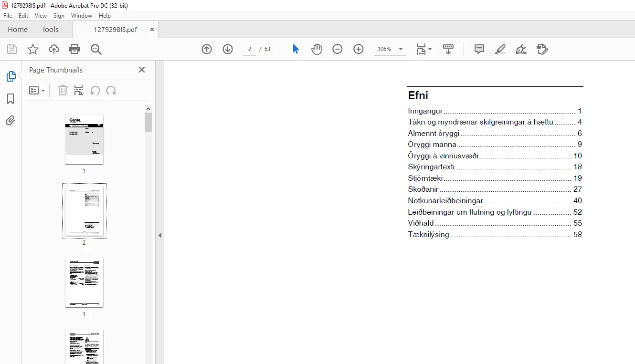
Task: Click the Almennt öryggi contents entry
Action: (495, 134)
